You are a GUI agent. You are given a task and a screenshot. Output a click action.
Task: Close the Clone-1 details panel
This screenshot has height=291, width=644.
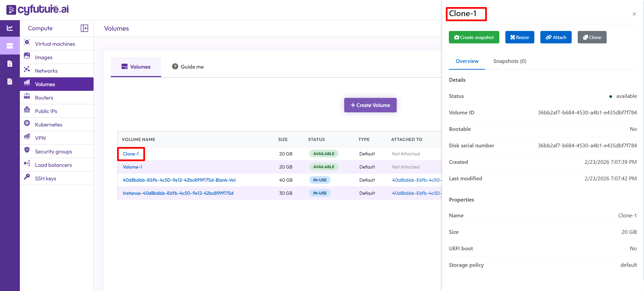click(634, 14)
